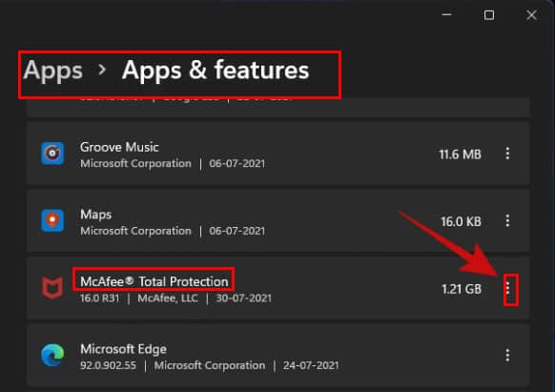Minimize the Settings window
This screenshot has width=555, height=392.
tap(446, 14)
